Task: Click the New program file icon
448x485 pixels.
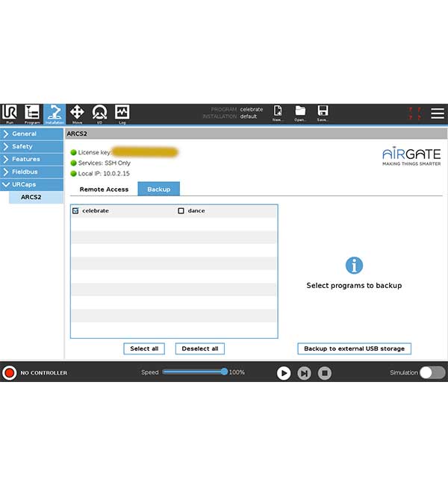Action: pos(278,113)
